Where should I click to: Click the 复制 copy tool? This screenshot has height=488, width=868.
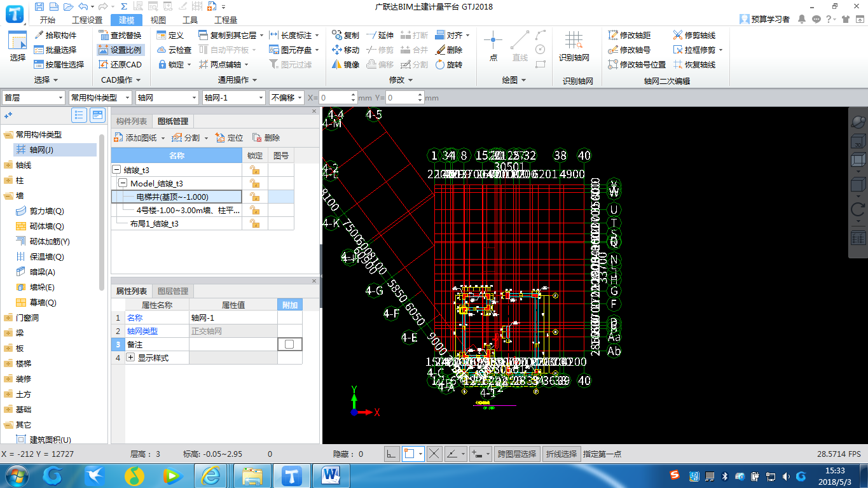[x=345, y=35]
